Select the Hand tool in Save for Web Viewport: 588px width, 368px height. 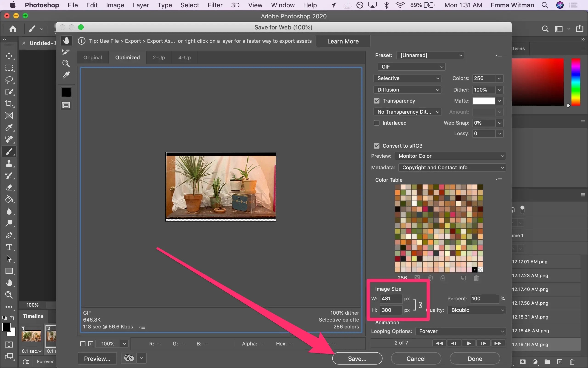pos(66,40)
